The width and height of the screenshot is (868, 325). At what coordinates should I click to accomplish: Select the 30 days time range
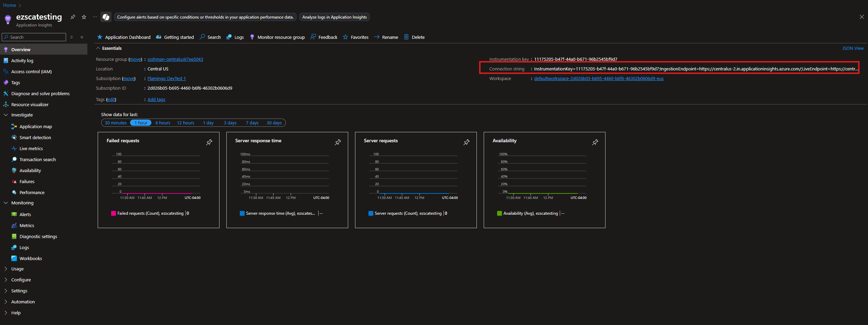point(274,123)
